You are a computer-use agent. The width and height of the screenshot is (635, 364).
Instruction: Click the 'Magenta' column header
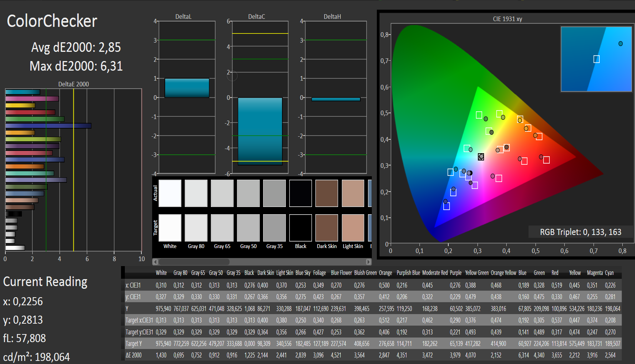[595, 273]
